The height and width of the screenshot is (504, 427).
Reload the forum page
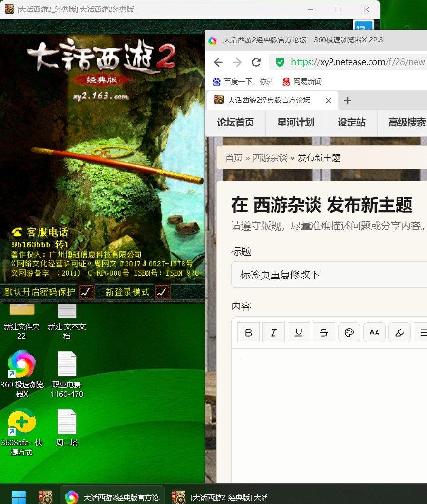256,62
